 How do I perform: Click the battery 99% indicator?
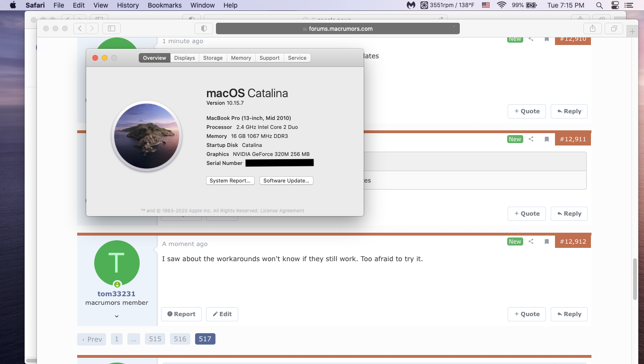[x=524, y=5]
